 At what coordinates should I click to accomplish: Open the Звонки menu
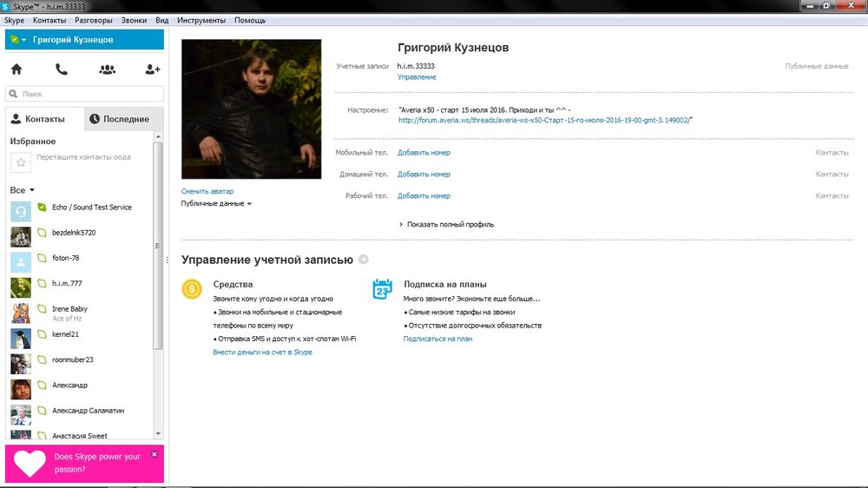click(x=134, y=20)
